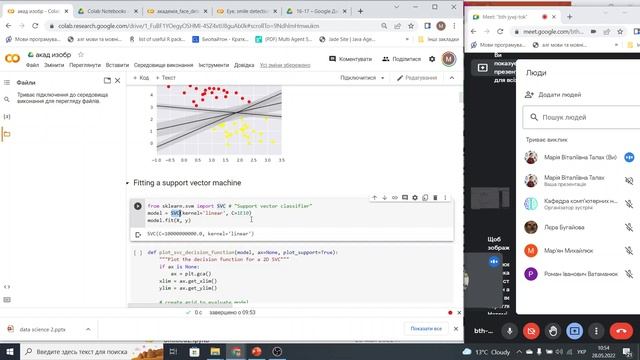Switch to Colab Notebooks browser tab
Image resolution: width=640 pixels, height=360 pixels.
click(107, 11)
